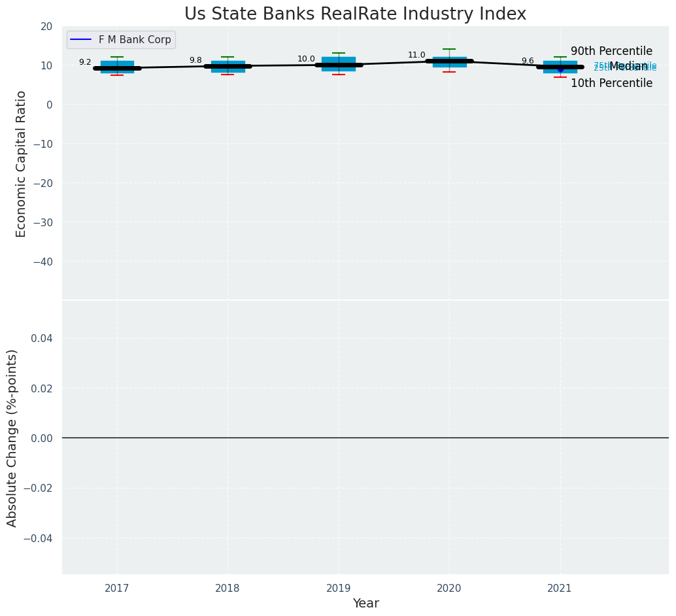Click the blue dot on the 2021 box
The image size is (676, 616).
pos(560,69)
